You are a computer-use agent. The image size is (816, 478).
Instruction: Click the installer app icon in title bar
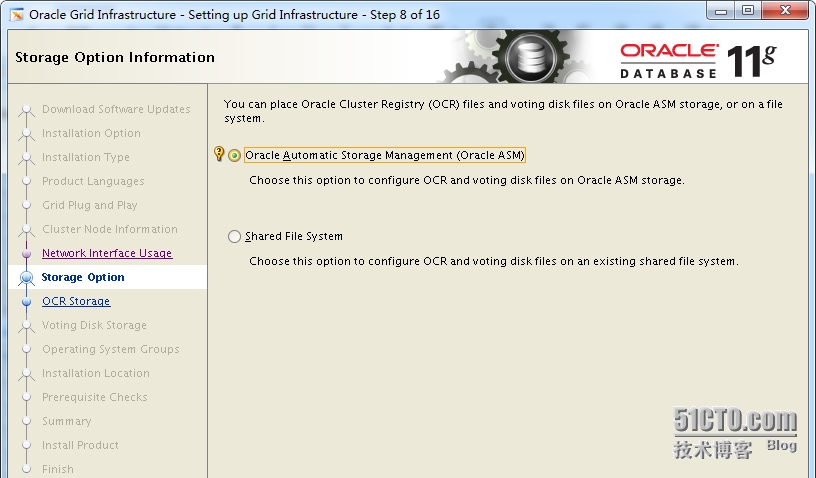[x=17, y=15]
